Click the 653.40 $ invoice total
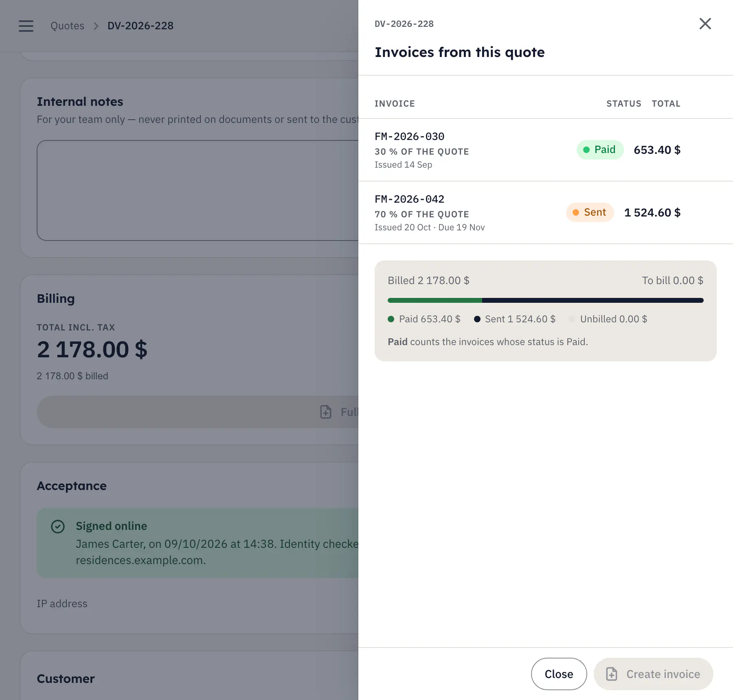 pos(657,150)
